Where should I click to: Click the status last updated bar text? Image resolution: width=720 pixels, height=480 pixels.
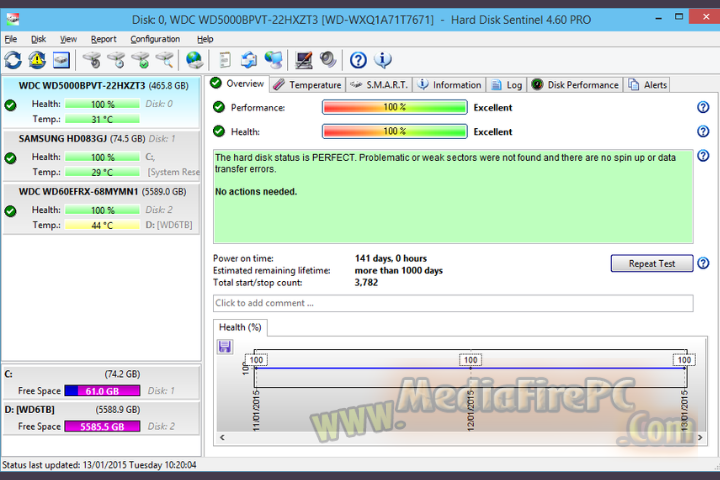coord(99,465)
